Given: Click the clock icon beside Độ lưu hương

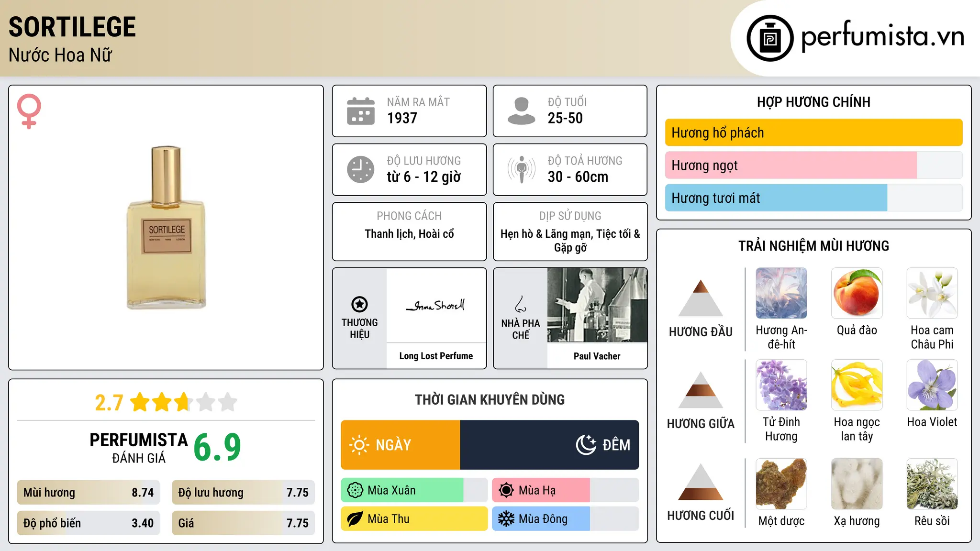Looking at the screenshot, I should pyautogui.click(x=361, y=169).
